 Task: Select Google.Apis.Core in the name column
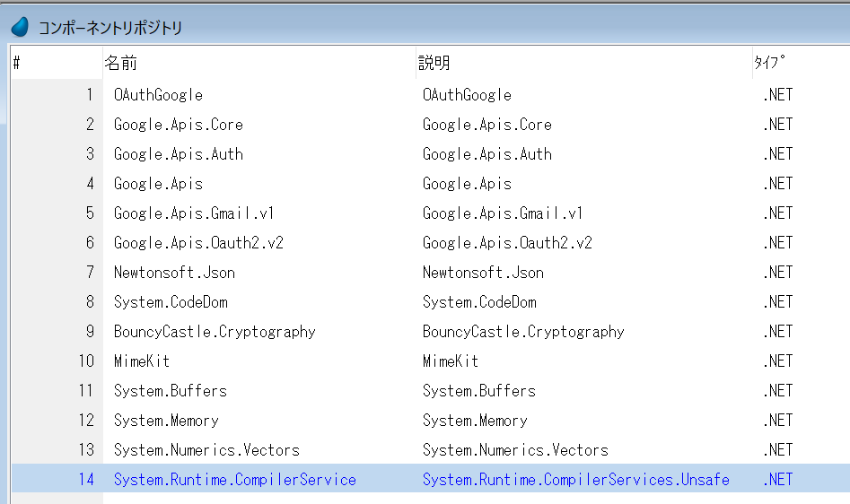(178, 125)
